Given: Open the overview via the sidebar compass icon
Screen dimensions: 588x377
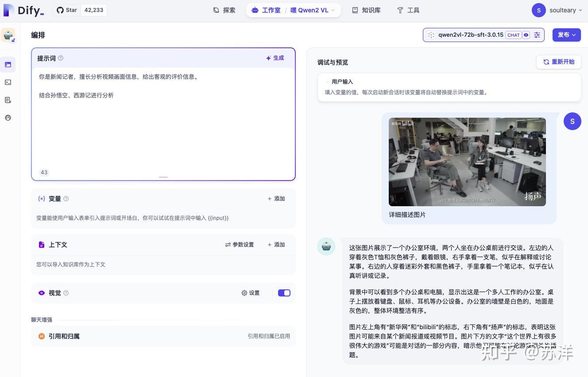Looking at the screenshot, I should (x=8, y=118).
